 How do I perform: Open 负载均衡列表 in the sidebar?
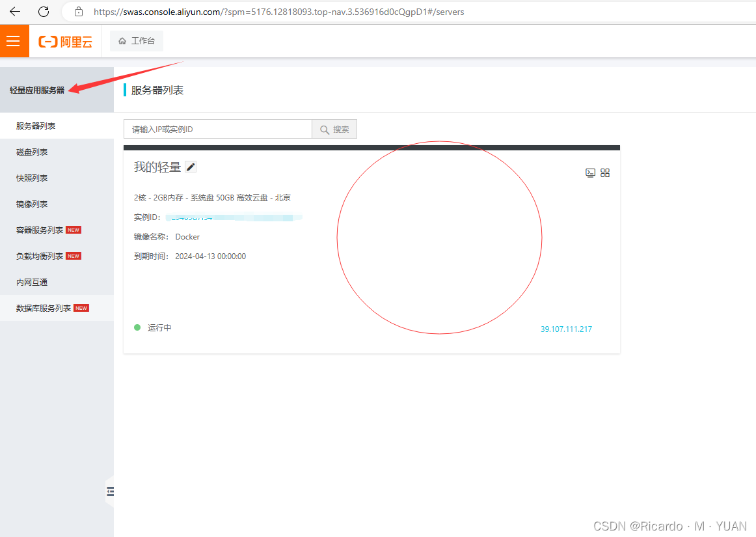(x=44, y=256)
